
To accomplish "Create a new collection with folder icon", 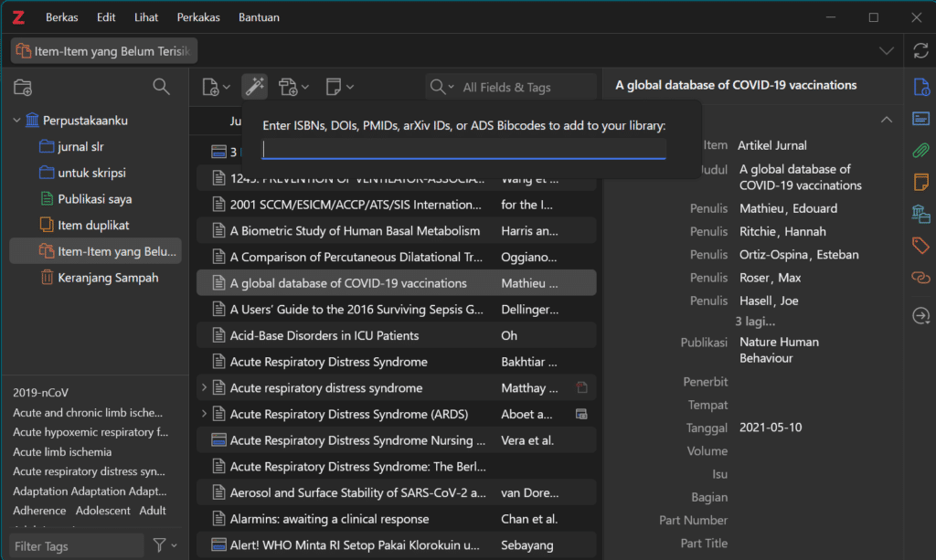I will click(23, 87).
